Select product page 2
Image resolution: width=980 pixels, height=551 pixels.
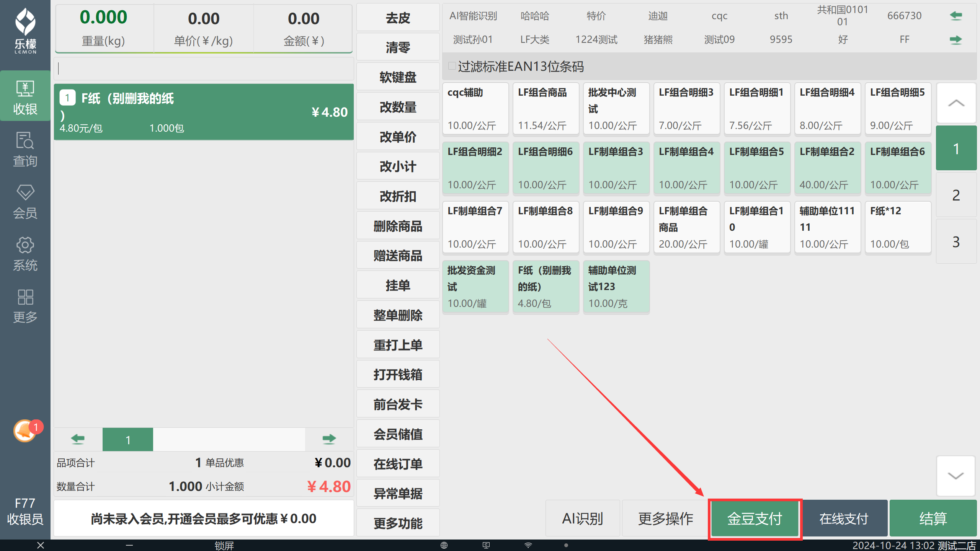956,195
